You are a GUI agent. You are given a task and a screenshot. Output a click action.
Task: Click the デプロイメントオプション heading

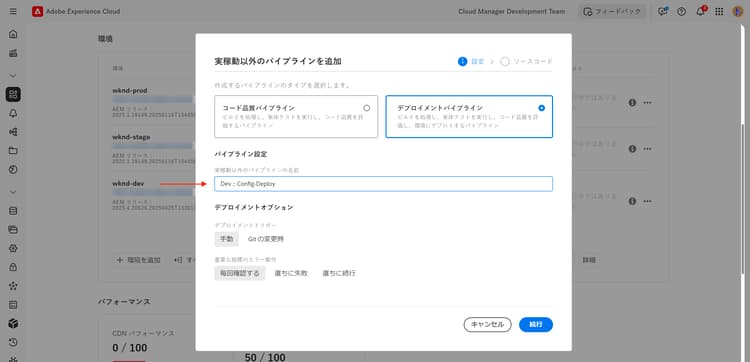coord(254,207)
